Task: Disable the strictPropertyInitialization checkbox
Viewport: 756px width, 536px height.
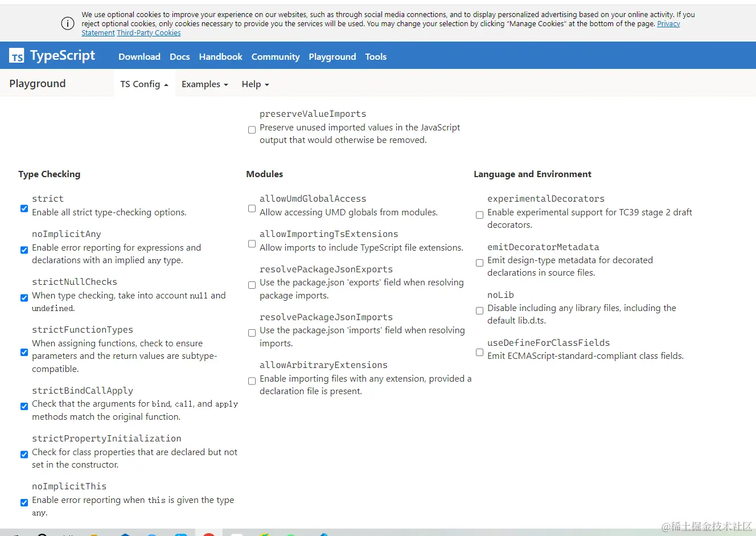Action: click(24, 455)
